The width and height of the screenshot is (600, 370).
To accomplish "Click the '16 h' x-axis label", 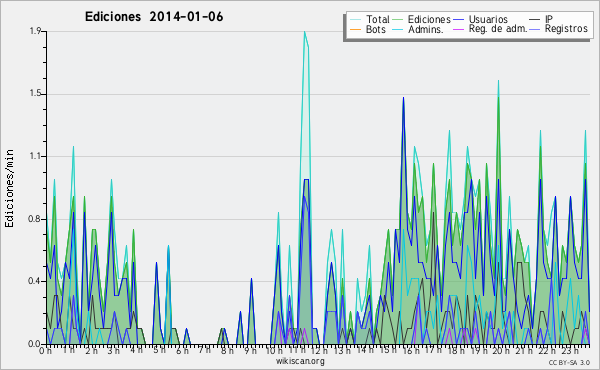I will click(411, 350).
